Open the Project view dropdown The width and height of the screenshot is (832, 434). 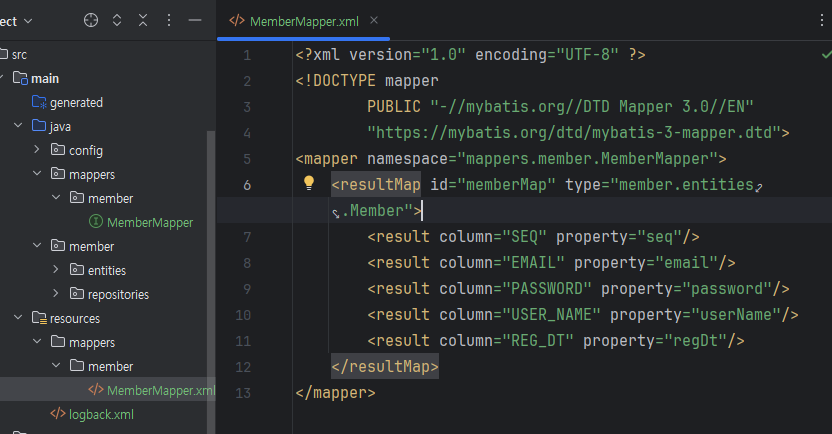(x=16, y=21)
